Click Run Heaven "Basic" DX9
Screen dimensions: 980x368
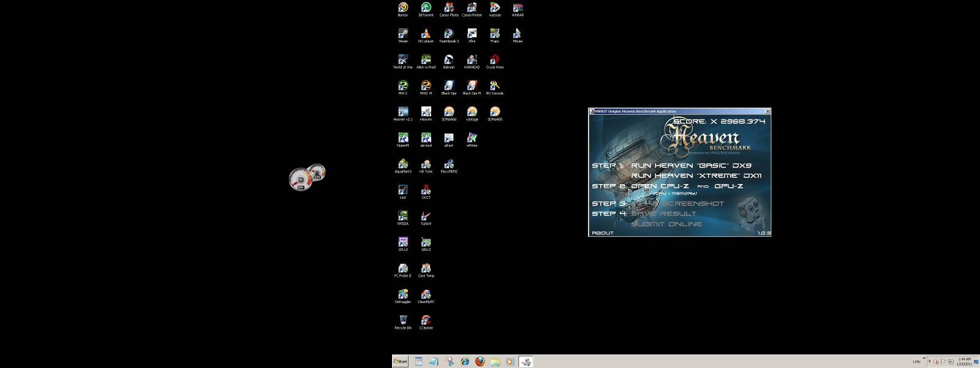(691, 166)
